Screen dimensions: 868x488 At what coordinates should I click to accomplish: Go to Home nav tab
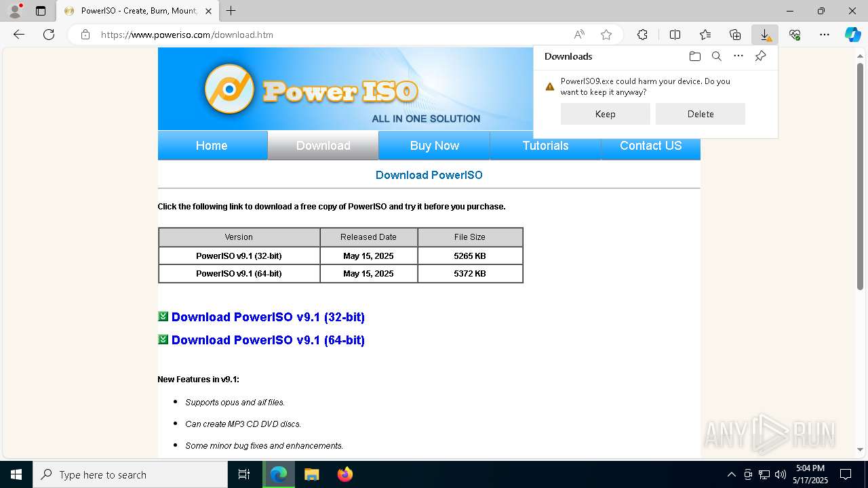212,146
